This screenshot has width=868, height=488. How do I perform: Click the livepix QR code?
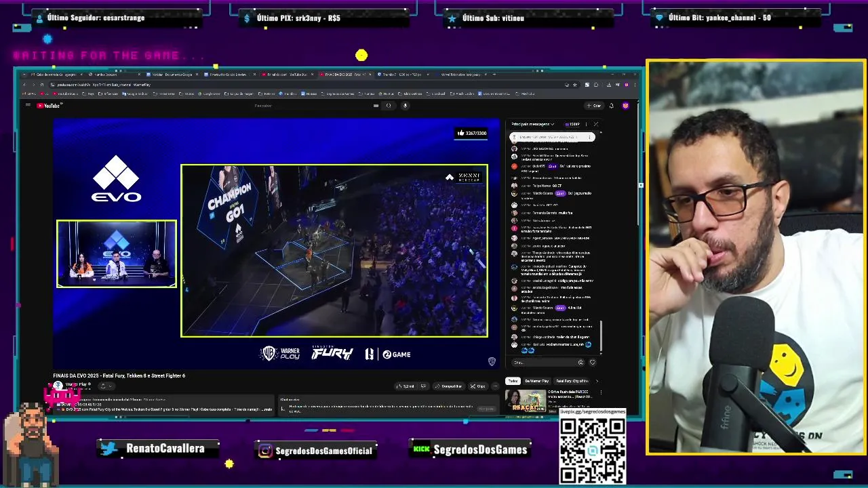[593, 451]
